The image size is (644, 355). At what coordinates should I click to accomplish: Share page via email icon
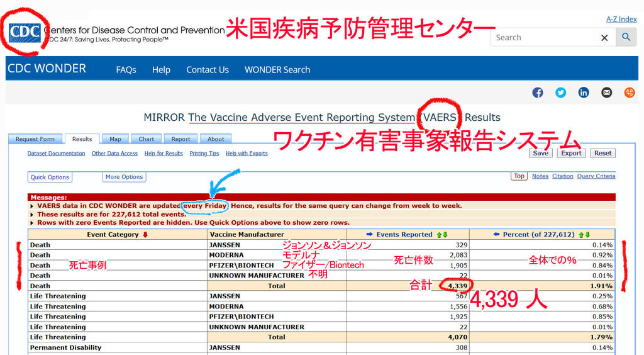(x=607, y=93)
